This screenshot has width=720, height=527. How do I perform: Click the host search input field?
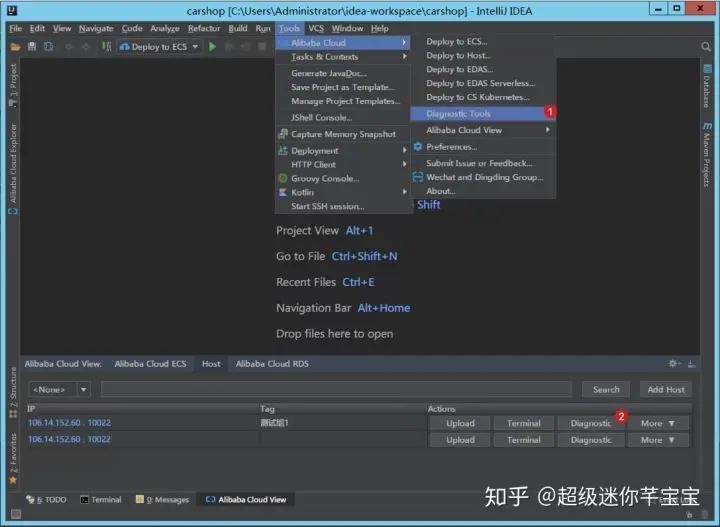click(x=337, y=389)
